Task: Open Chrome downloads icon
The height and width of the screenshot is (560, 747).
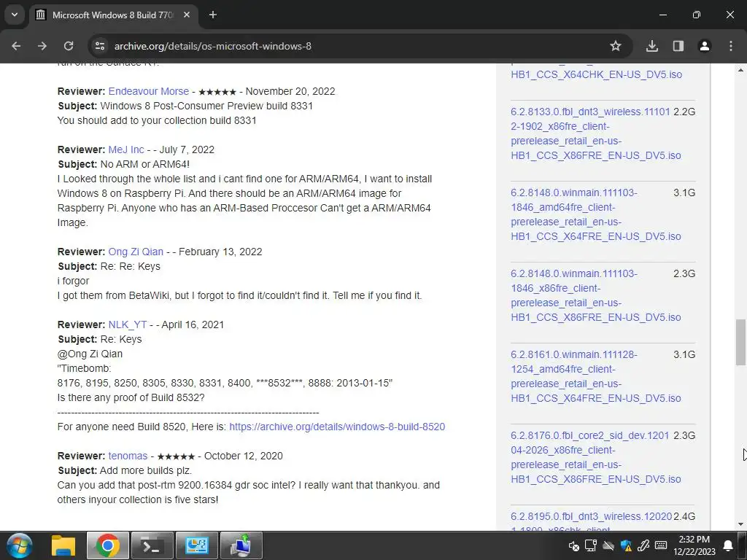Action: point(651,46)
